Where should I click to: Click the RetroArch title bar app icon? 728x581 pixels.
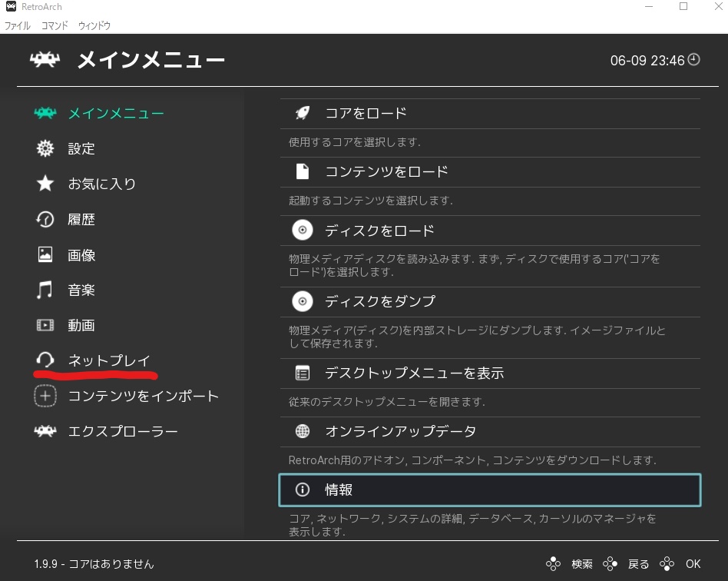point(11,6)
